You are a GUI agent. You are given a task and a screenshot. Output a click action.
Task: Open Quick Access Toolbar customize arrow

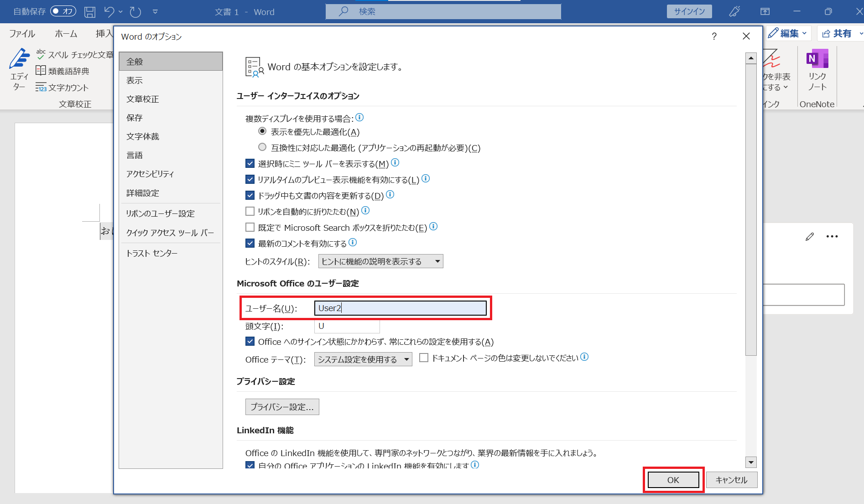click(x=155, y=12)
